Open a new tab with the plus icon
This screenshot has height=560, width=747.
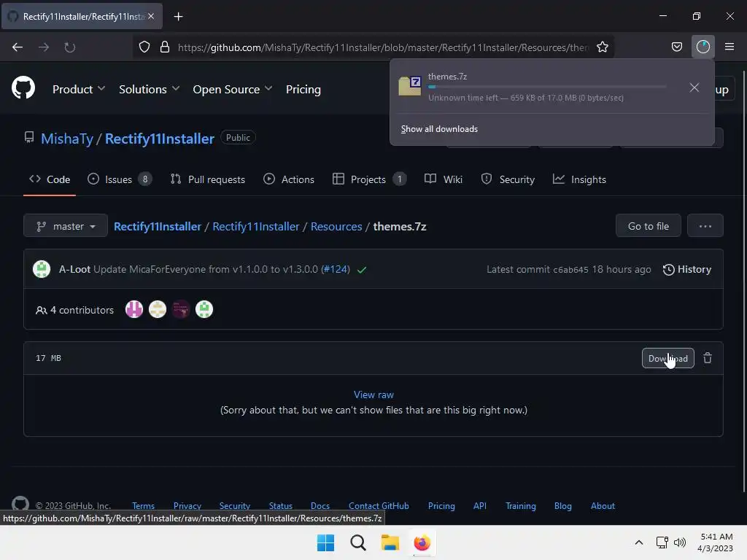pyautogui.click(x=178, y=17)
